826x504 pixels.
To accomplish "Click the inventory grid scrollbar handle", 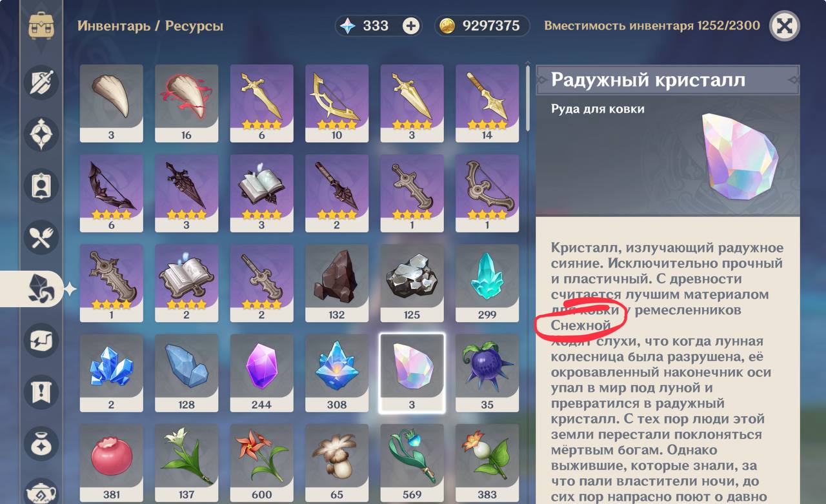I will (x=528, y=97).
